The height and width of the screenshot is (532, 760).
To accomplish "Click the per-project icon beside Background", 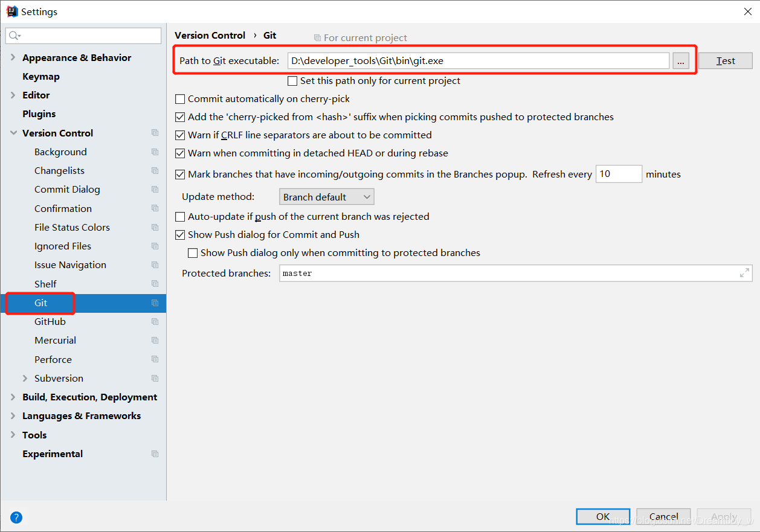I will point(155,152).
